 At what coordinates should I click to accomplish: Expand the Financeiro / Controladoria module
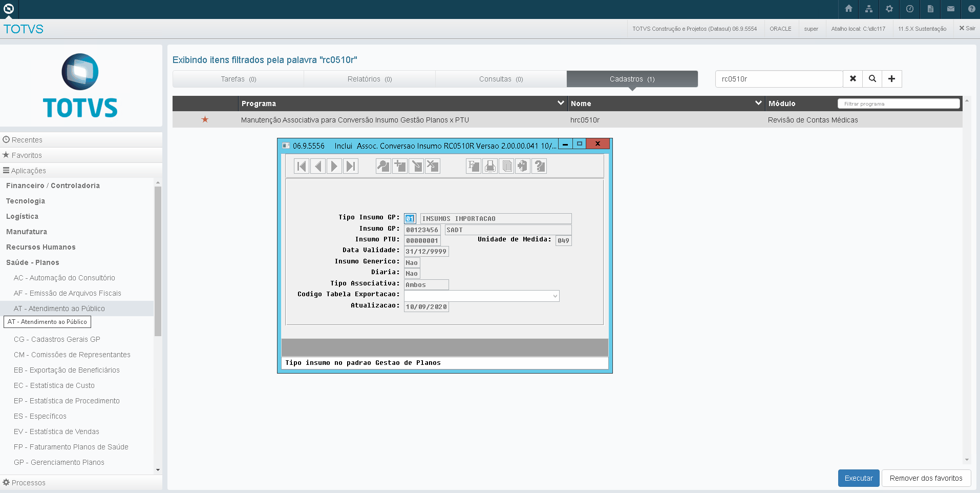click(53, 186)
